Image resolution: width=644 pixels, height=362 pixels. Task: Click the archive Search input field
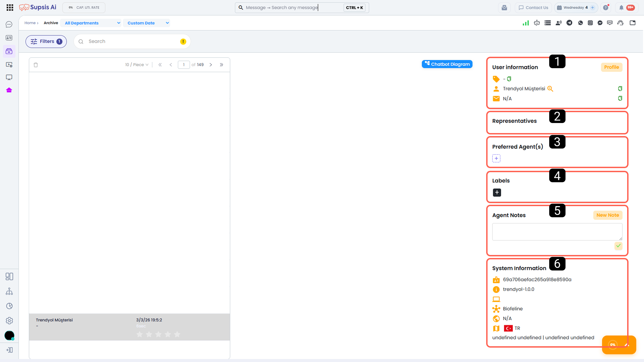click(x=132, y=41)
